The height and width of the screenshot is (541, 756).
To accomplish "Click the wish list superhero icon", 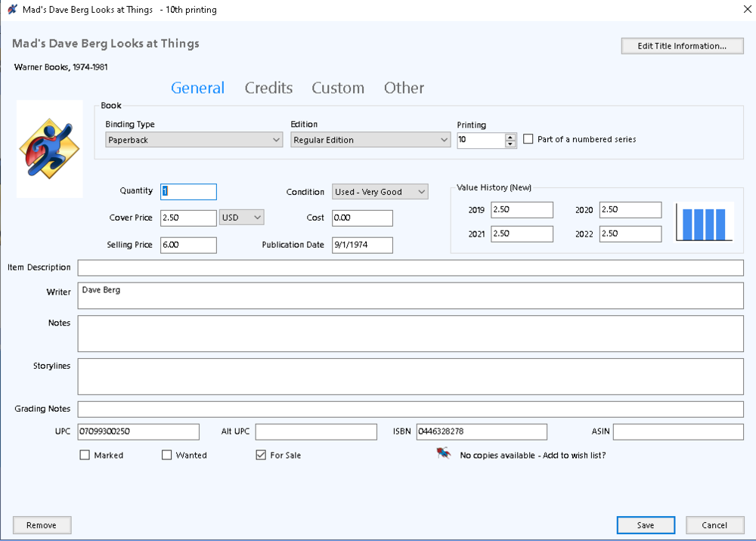I will 444,454.
